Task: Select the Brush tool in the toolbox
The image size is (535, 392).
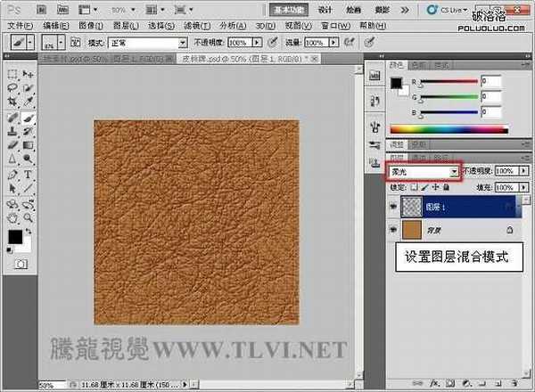Action: coord(28,118)
